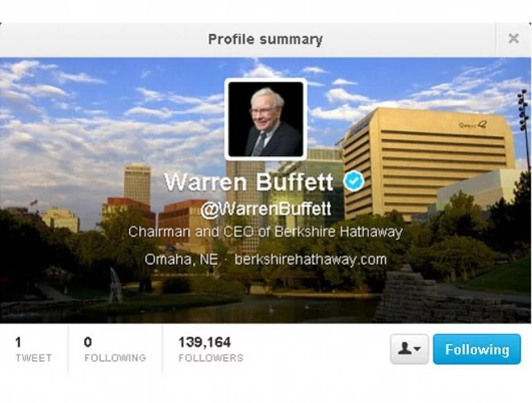Viewport: 532px width, 403px height.
Task: View the 1 Tweet count
Action: (x=33, y=349)
